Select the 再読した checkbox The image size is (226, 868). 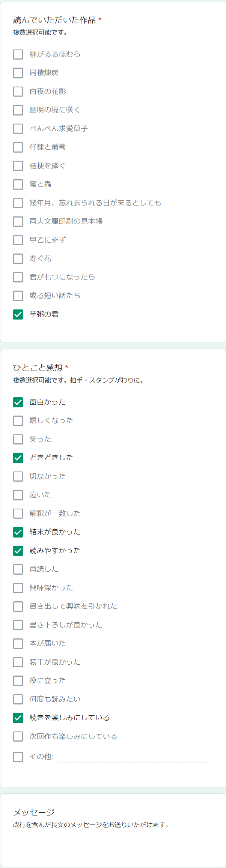pos(18,569)
